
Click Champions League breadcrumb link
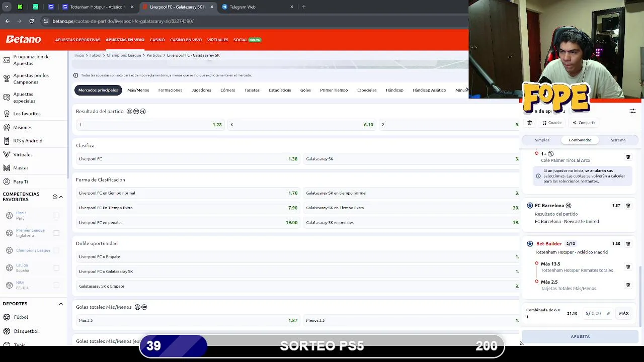tap(124, 55)
